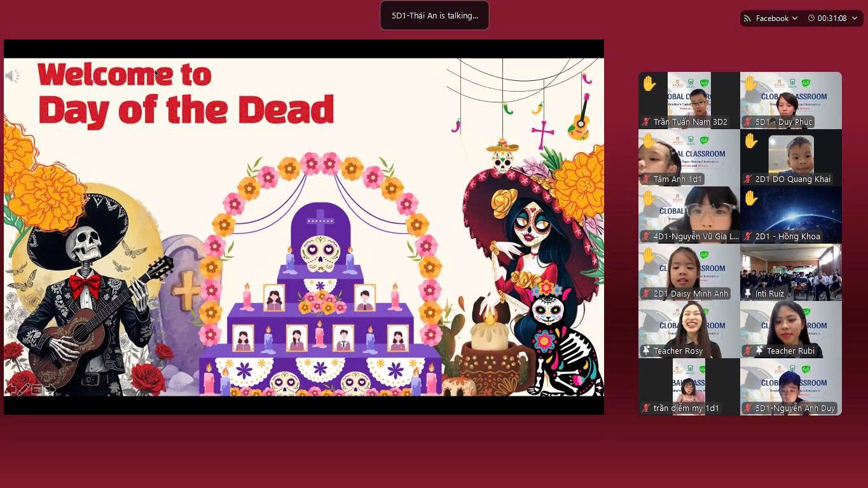The height and width of the screenshot is (488, 868).
Task: Click the pin icon on Inti Ruiz's tile
Action: 748,294
